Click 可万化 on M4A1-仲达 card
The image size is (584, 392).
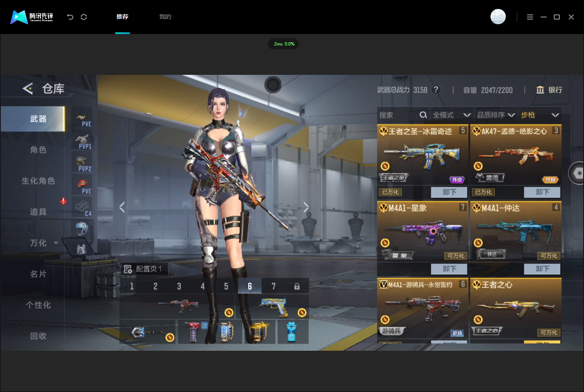click(x=549, y=256)
